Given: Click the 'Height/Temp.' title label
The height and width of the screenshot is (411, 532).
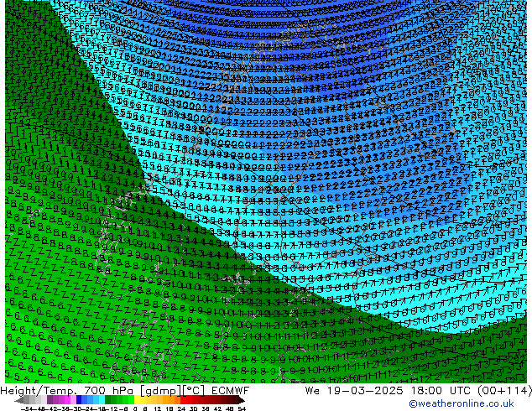Looking at the screenshot, I should click(39, 391).
